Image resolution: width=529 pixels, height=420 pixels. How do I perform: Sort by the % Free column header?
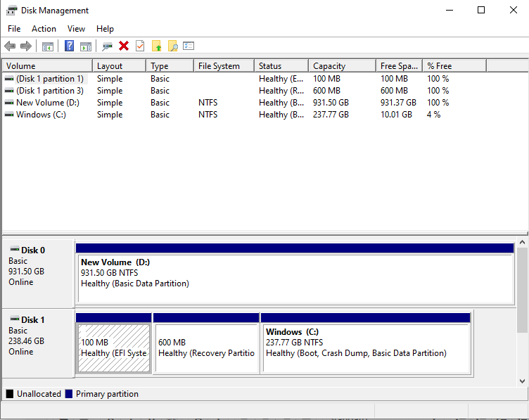click(x=454, y=66)
